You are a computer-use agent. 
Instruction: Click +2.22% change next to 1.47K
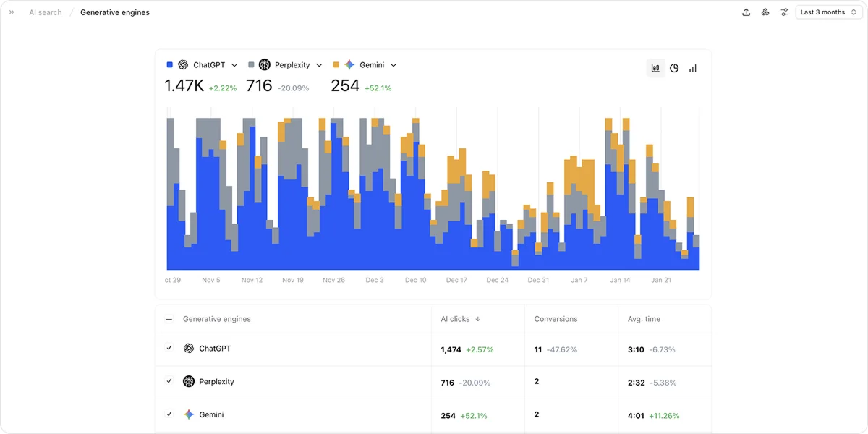click(223, 88)
